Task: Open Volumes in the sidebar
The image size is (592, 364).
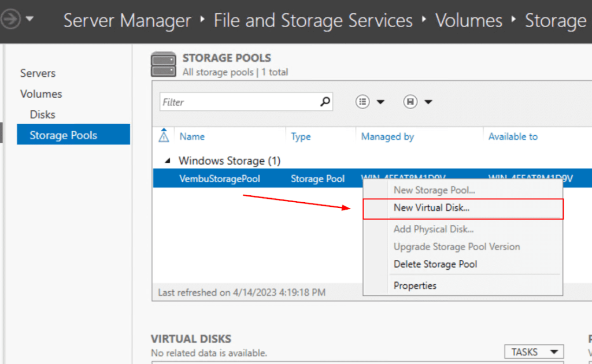Action: pos(41,94)
